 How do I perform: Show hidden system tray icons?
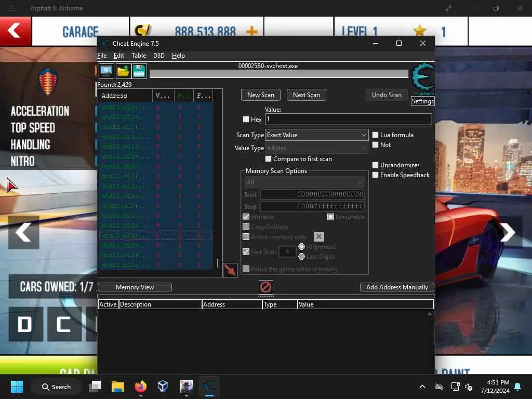tap(422, 387)
